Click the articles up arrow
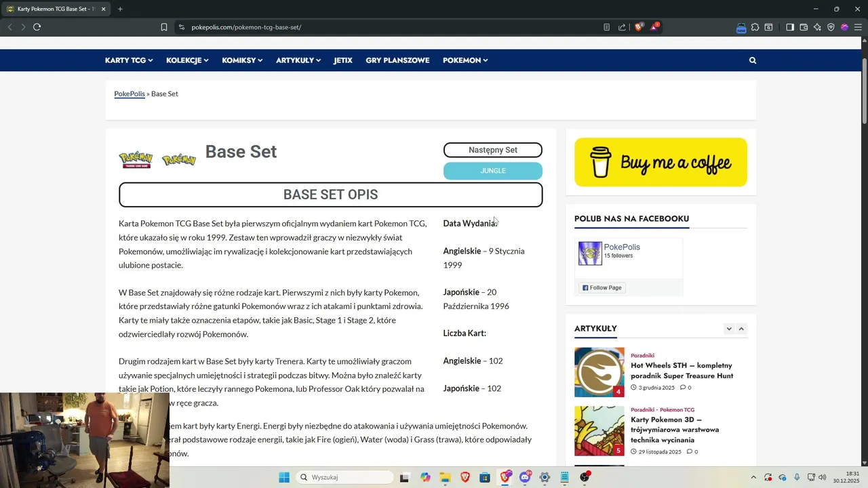 pos(741,329)
